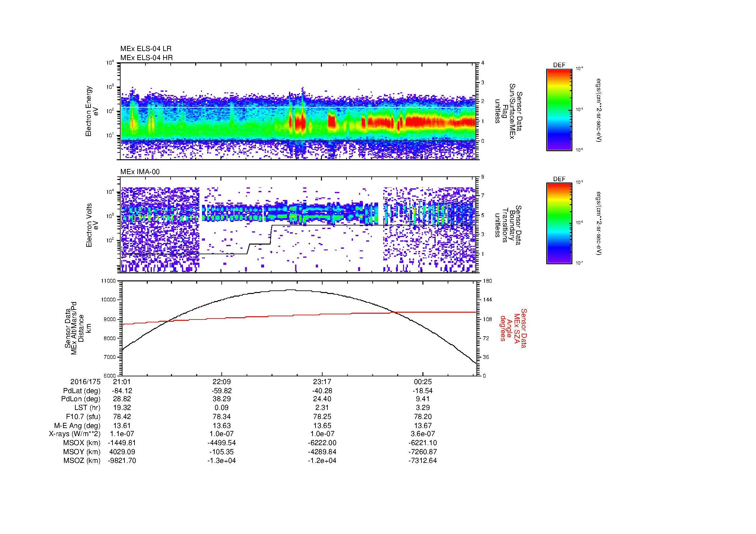Click the MSOY value '4029.09'

[122, 452]
